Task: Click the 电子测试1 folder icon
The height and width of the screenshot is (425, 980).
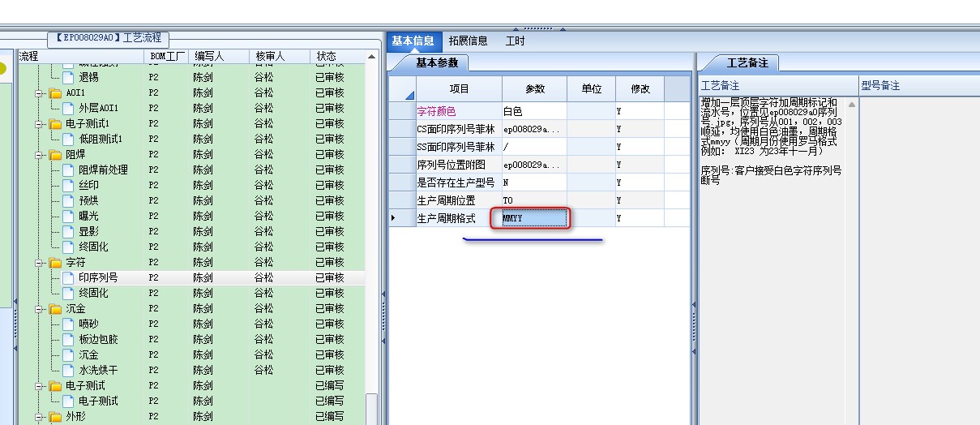Action: point(55,124)
